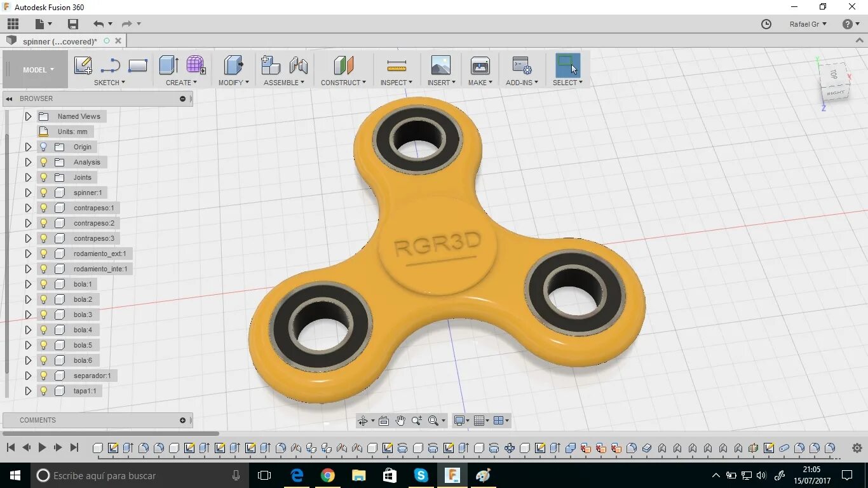This screenshot has height=488, width=868.
Task: Click the Modify Press Pull icon
Action: [234, 65]
